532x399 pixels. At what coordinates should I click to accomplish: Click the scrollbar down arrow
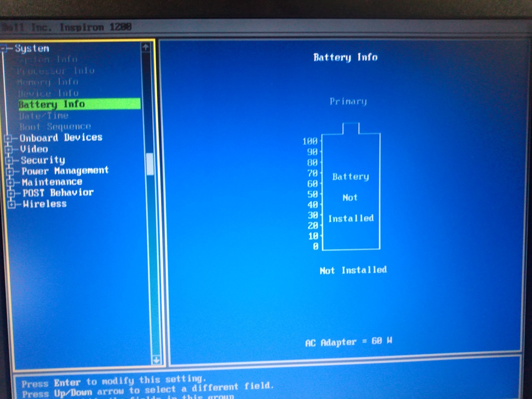pyautogui.click(x=156, y=360)
